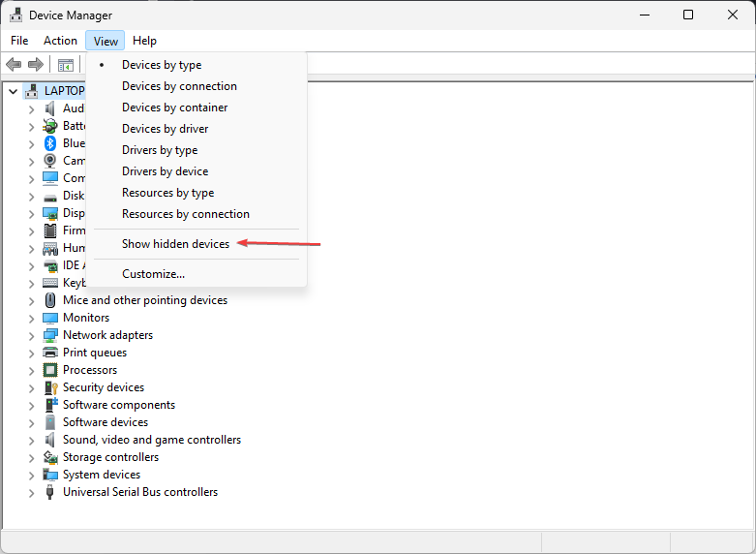This screenshot has width=756, height=554.
Task: Open the Help menu
Action: point(144,41)
